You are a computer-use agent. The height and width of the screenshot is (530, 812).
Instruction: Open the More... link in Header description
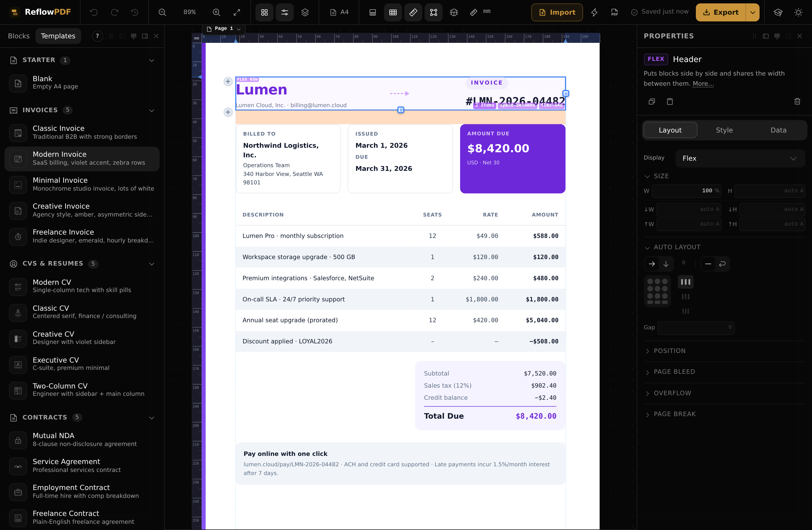coord(703,83)
